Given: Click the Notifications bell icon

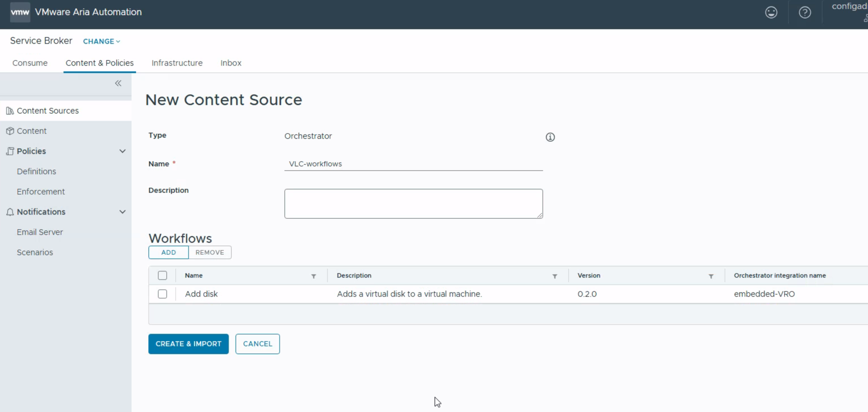Looking at the screenshot, I should [x=10, y=212].
